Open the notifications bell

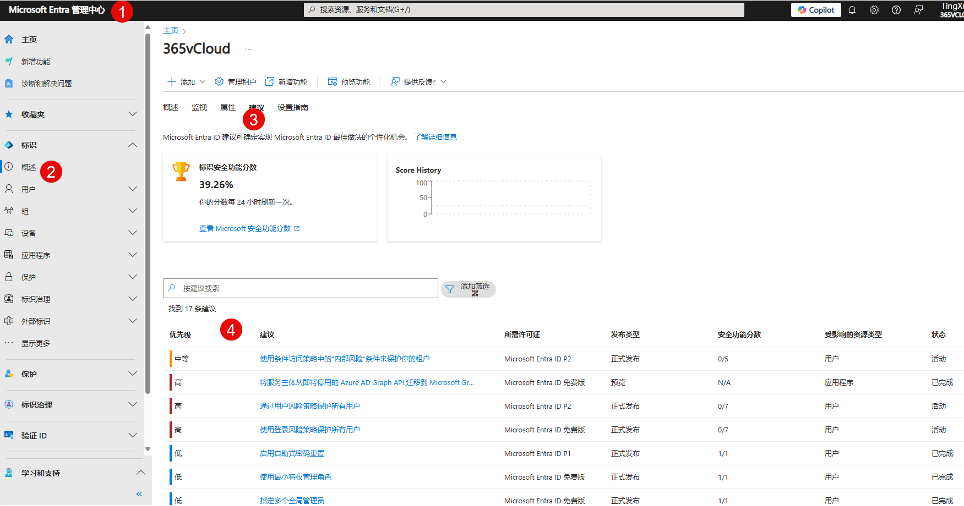tap(852, 10)
